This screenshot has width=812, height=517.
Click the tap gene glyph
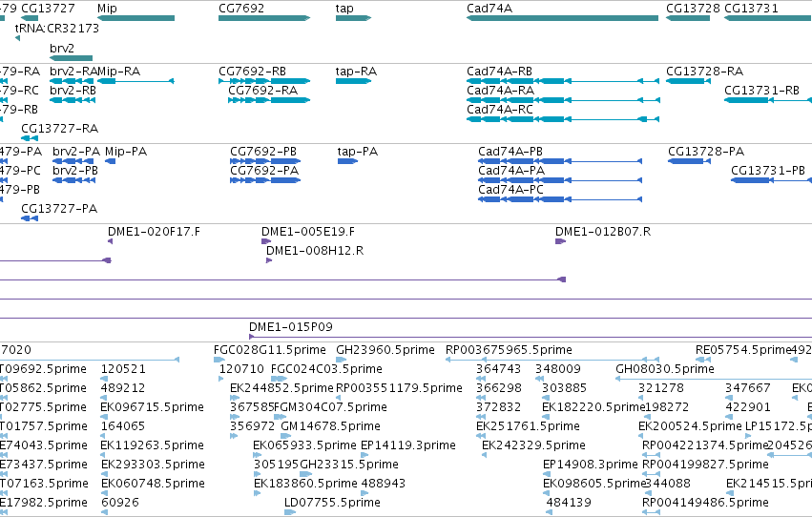click(x=354, y=18)
